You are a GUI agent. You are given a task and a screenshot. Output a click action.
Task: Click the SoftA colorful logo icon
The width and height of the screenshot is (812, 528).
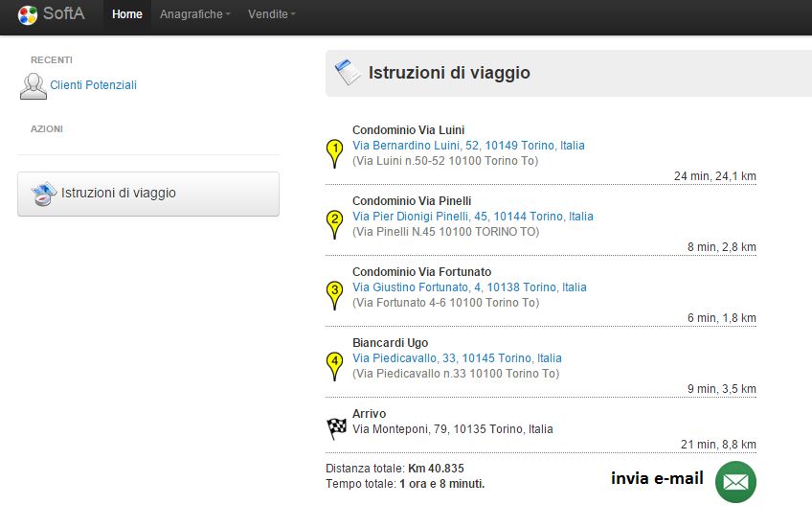point(28,15)
